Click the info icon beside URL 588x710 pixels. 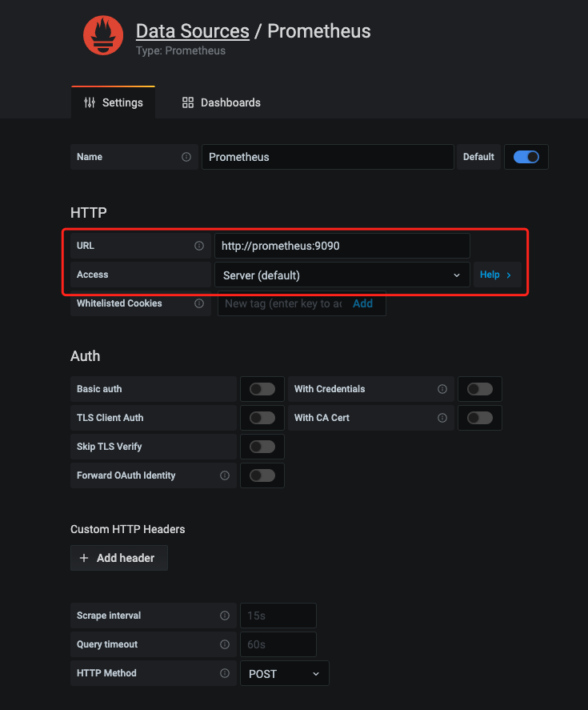[x=198, y=246]
